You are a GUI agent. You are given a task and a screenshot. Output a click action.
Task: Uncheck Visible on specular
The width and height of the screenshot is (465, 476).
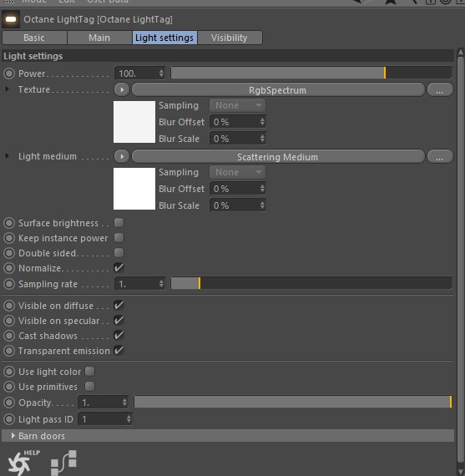coord(119,321)
